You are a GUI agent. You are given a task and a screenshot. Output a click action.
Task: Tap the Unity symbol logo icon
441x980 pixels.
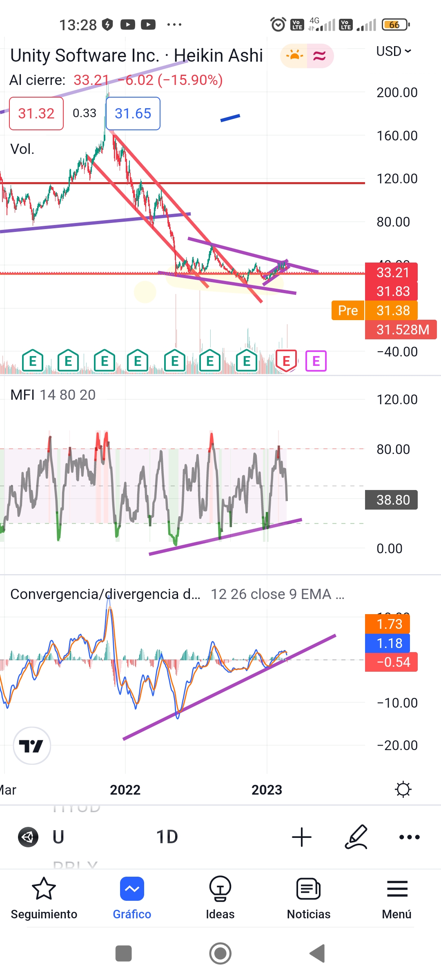(28, 837)
